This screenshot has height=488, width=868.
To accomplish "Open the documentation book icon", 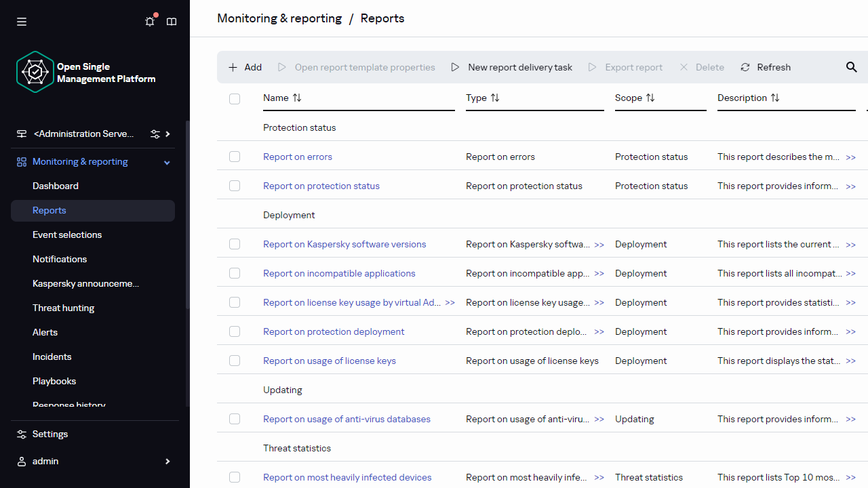I will click(172, 22).
